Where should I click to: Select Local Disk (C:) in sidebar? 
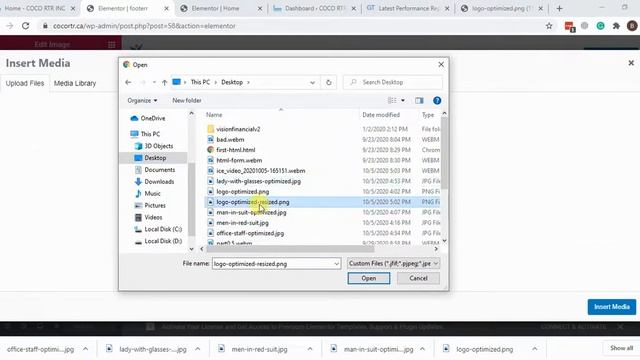click(158, 229)
